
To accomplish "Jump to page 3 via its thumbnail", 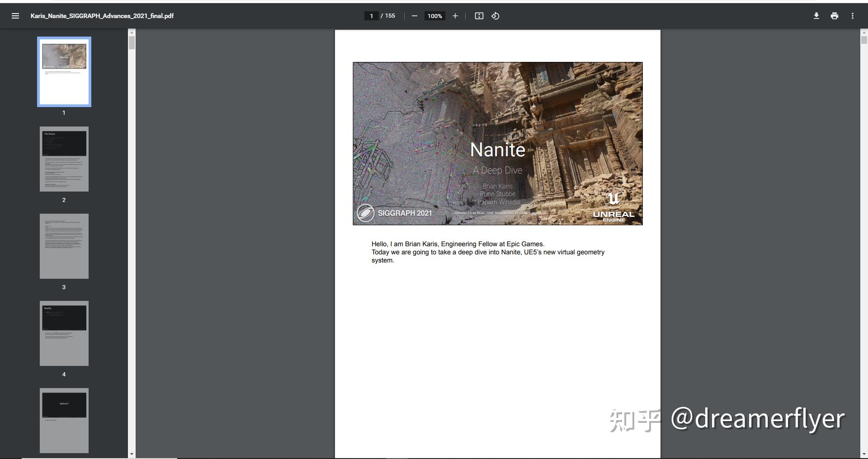I will point(64,246).
